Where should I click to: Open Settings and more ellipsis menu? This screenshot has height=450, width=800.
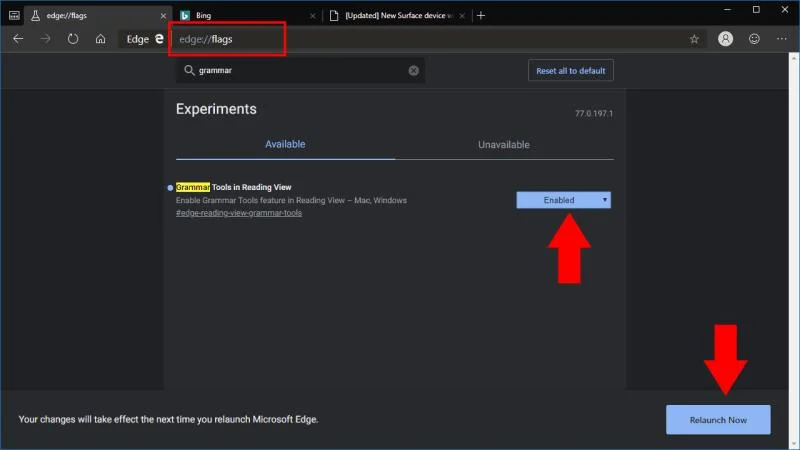(x=782, y=39)
